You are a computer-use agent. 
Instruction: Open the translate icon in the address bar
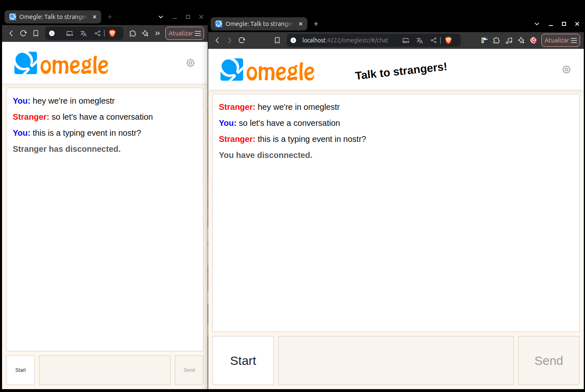click(x=419, y=40)
